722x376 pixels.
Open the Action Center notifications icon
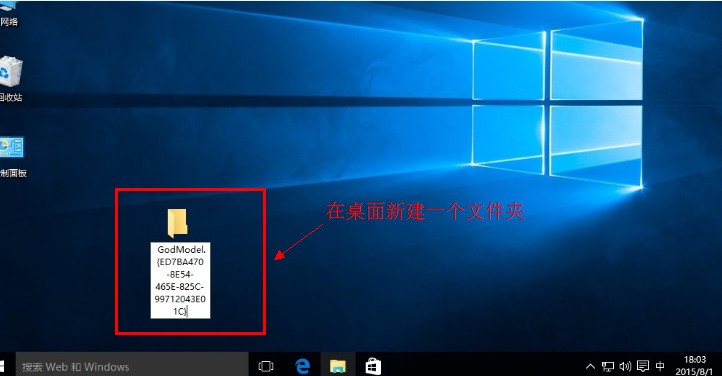(x=643, y=366)
